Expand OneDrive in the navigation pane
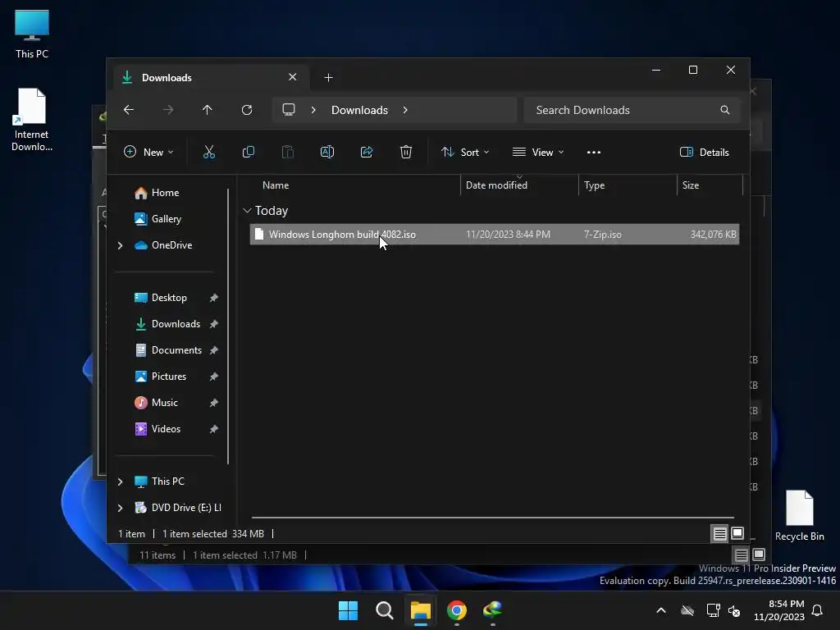Screen dimensions: 840x630 120,245
